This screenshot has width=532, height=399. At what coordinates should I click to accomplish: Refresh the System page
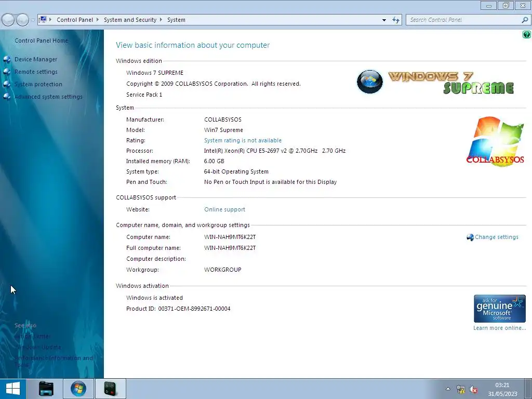(395, 20)
